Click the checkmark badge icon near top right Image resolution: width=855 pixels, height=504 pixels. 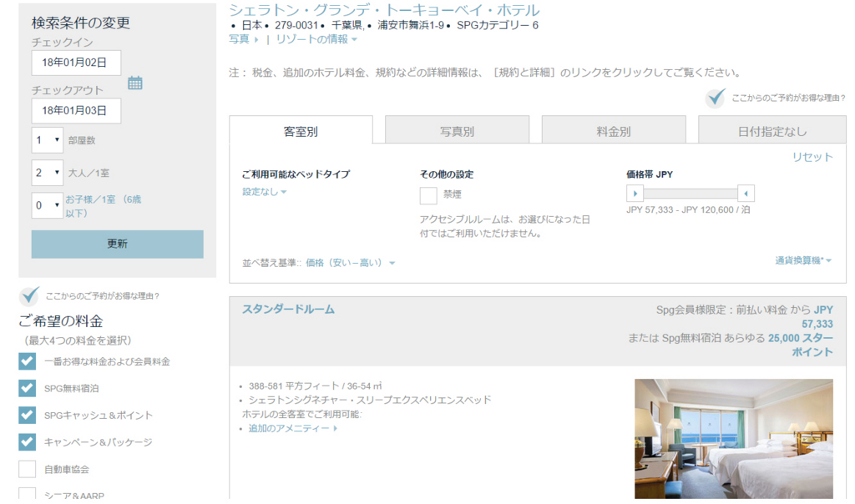coord(715,98)
